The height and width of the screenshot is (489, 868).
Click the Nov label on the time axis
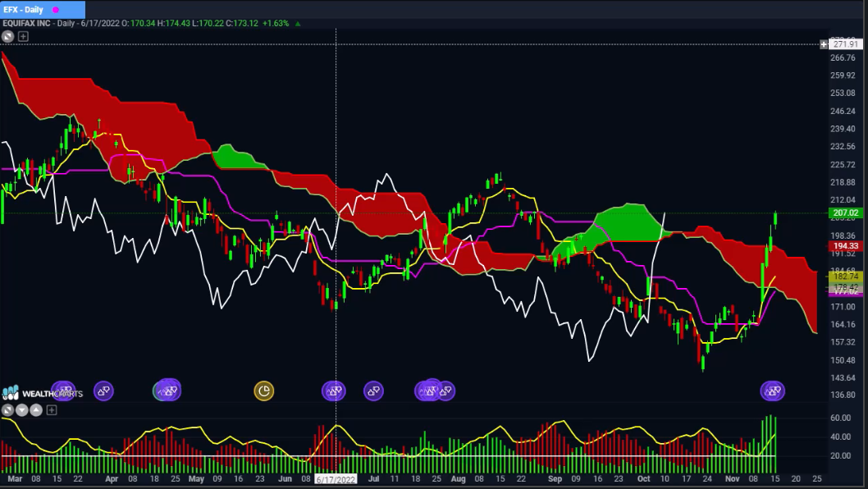coord(733,479)
